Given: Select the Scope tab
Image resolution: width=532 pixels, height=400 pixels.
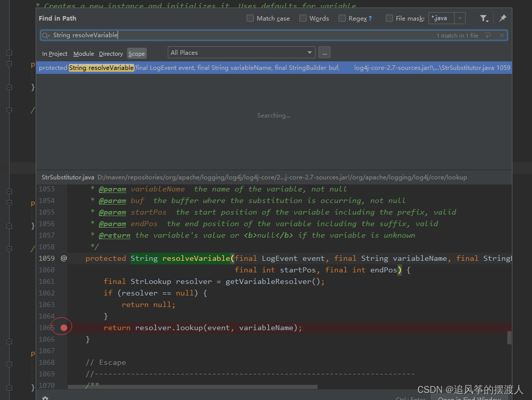Looking at the screenshot, I should [x=137, y=54].
